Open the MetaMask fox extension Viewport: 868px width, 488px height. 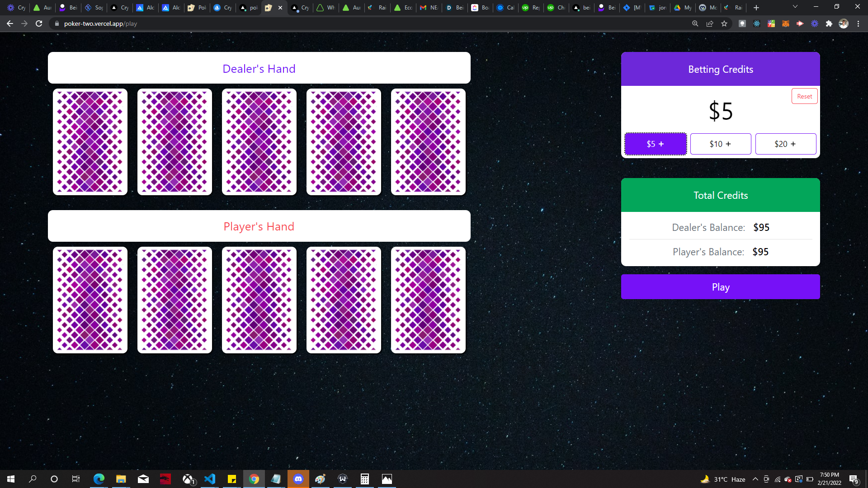click(786, 23)
